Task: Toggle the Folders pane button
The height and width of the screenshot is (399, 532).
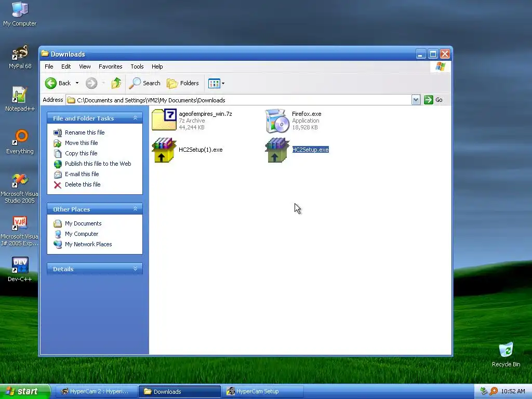Action: (183, 83)
